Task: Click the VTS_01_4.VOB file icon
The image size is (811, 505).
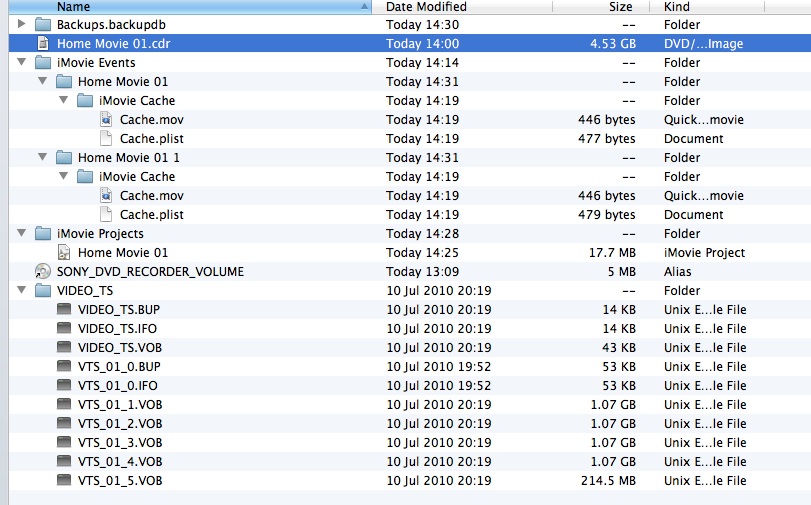Action: [64, 461]
